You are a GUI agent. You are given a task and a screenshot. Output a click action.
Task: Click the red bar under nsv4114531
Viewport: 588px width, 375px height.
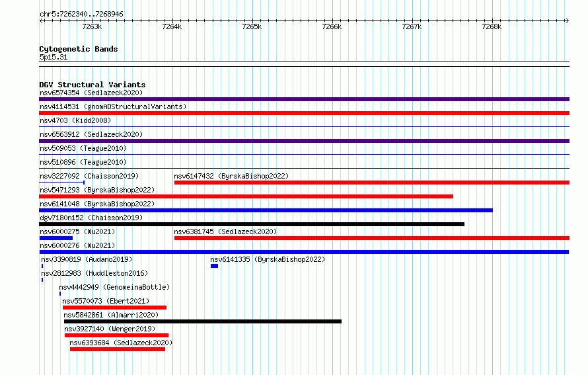(x=304, y=113)
